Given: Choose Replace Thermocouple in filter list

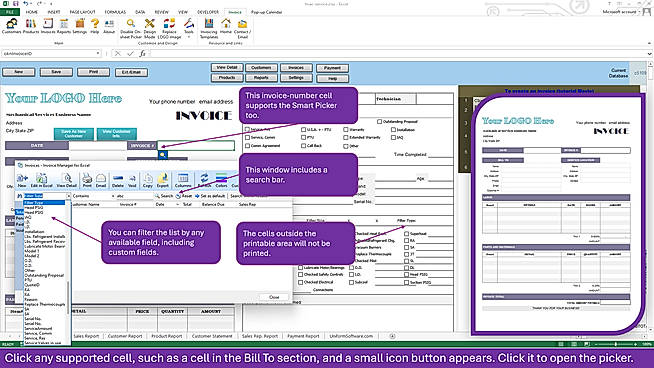Looking at the screenshot, I should tap(45, 304).
